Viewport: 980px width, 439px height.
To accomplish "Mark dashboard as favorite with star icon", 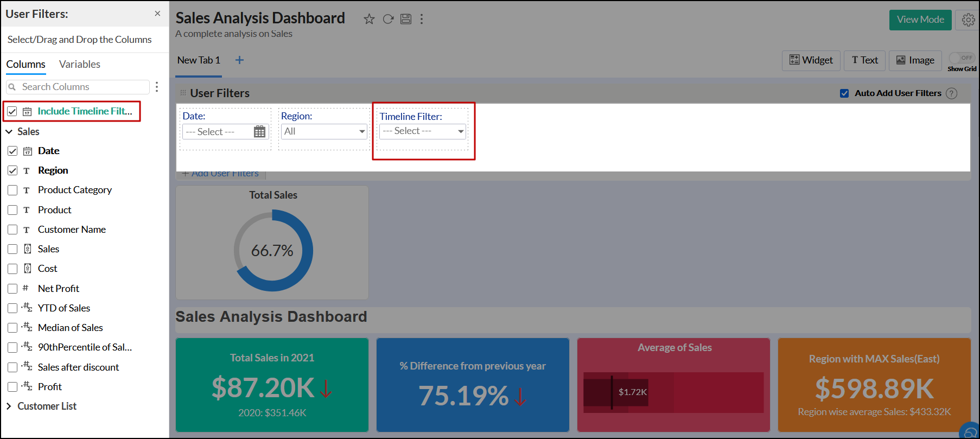I will pos(369,19).
